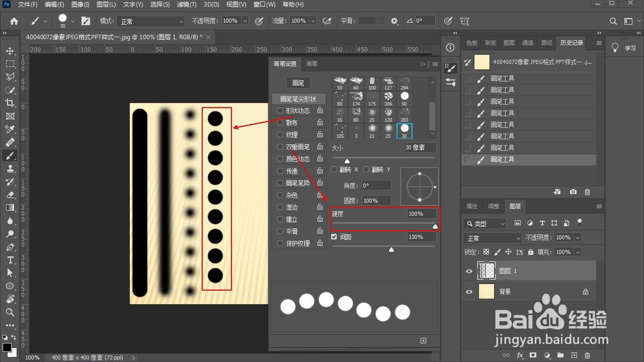Toggle 翻转 X checkbox
Viewport: 644px width, 362px height.
[334, 169]
